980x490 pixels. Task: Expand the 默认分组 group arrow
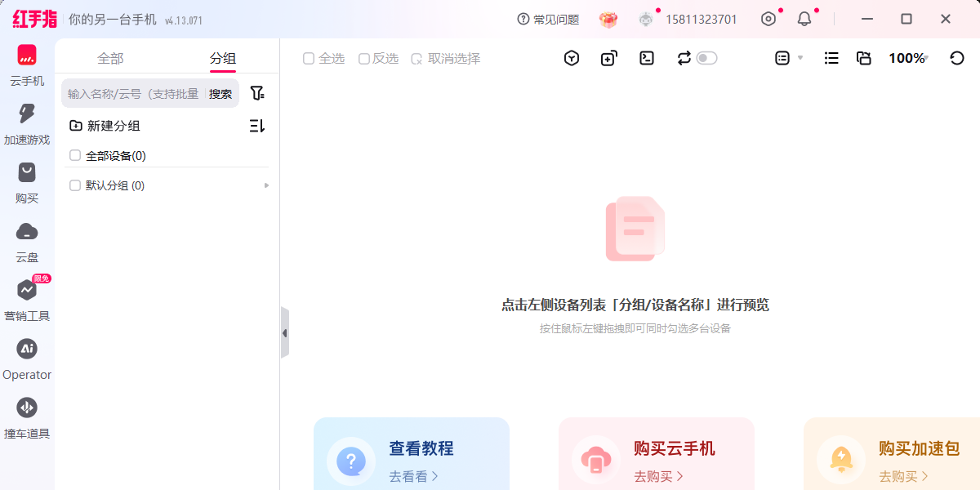266,185
